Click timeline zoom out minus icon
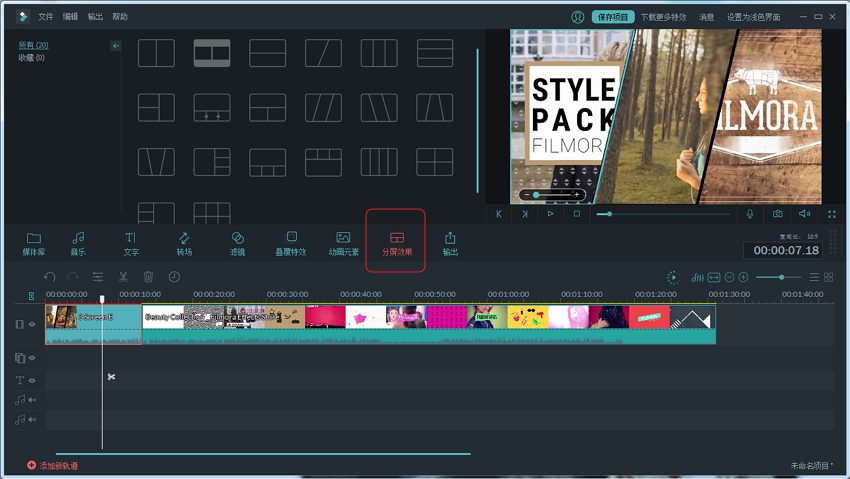The image size is (850, 479). click(x=729, y=277)
